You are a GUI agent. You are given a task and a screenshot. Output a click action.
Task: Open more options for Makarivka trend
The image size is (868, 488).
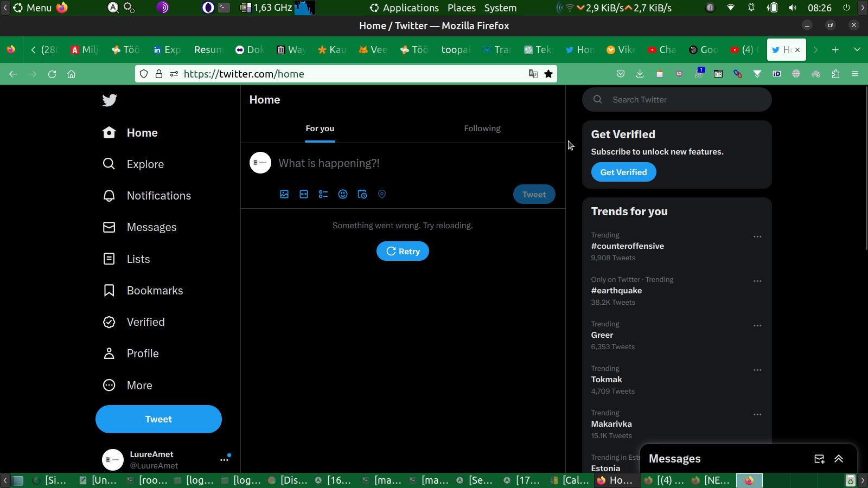[757, 414]
